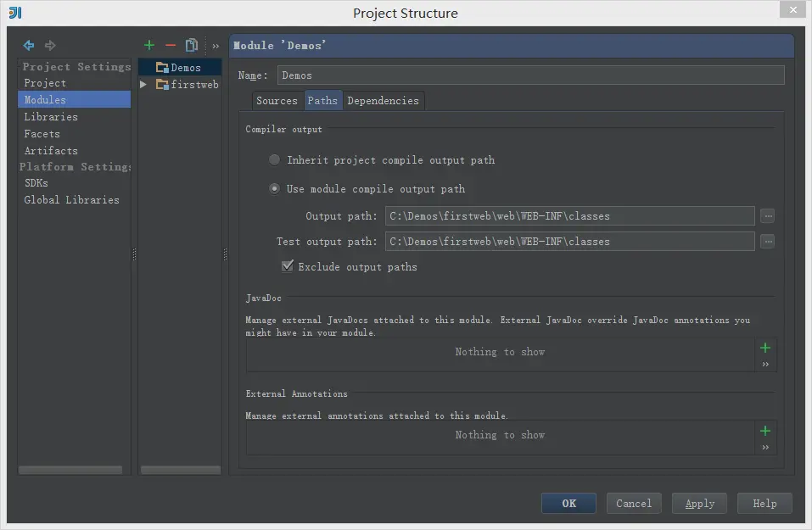The height and width of the screenshot is (530, 812).
Task: Remove selected module with red minus
Action: click(x=171, y=46)
